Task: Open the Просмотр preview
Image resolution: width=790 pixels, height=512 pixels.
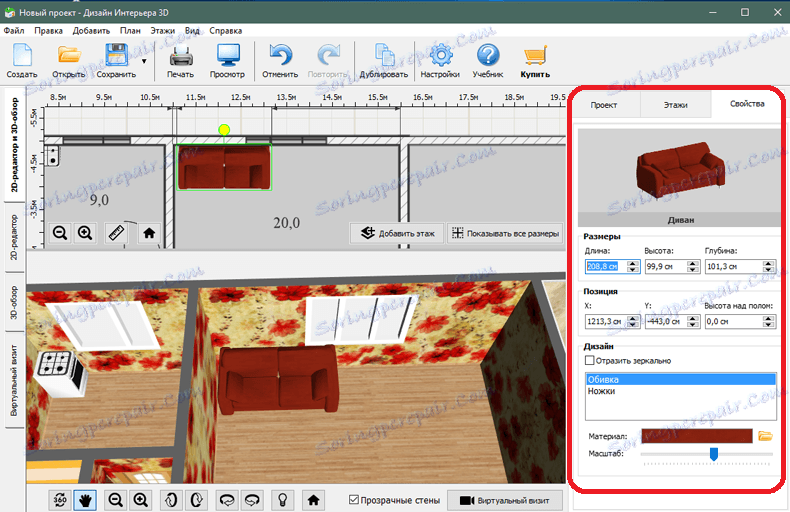Action: tap(227, 60)
